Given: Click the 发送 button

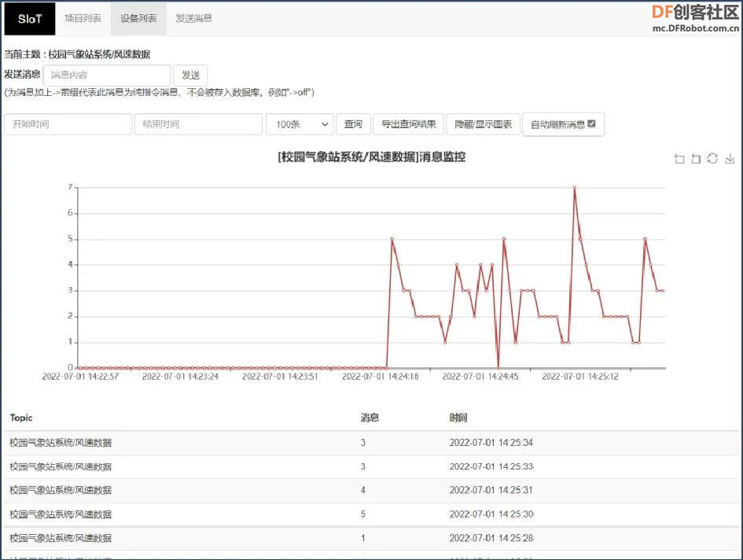Looking at the screenshot, I should pyautogui.click(x=190, y=75).
